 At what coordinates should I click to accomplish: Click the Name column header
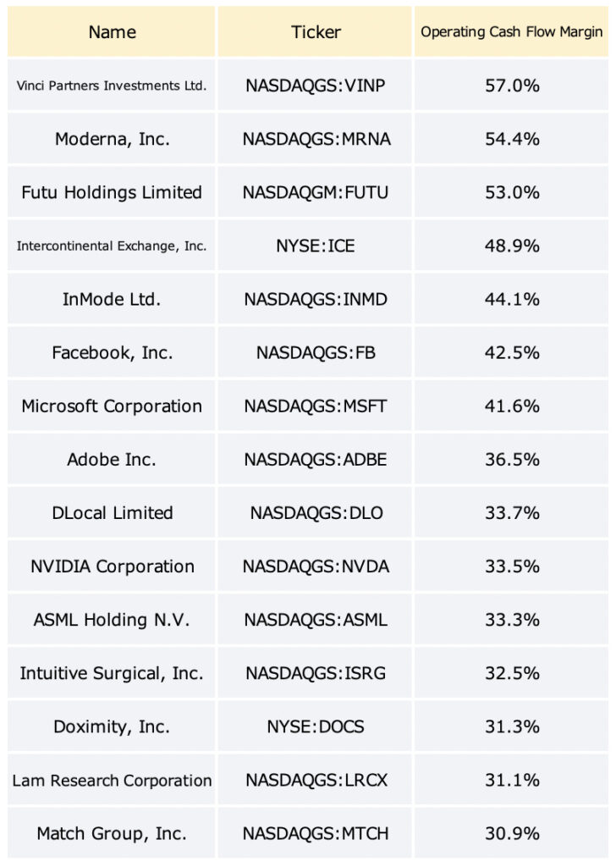coord(112,31)
